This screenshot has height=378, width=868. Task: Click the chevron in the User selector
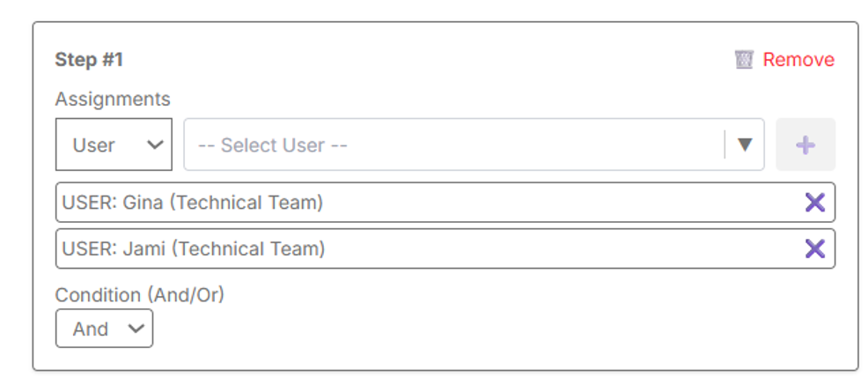tap(155, 145)
